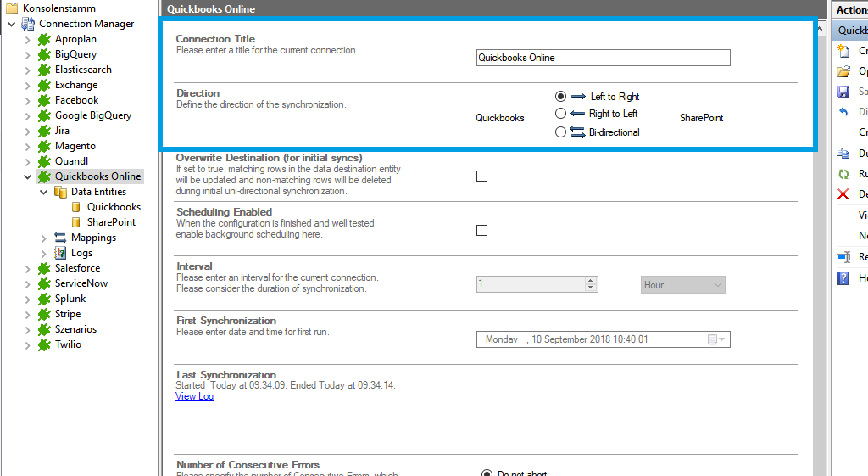Click the calendar icon in First Synchronization field
This screenshot has width=868, height=476.
[713, 339]
